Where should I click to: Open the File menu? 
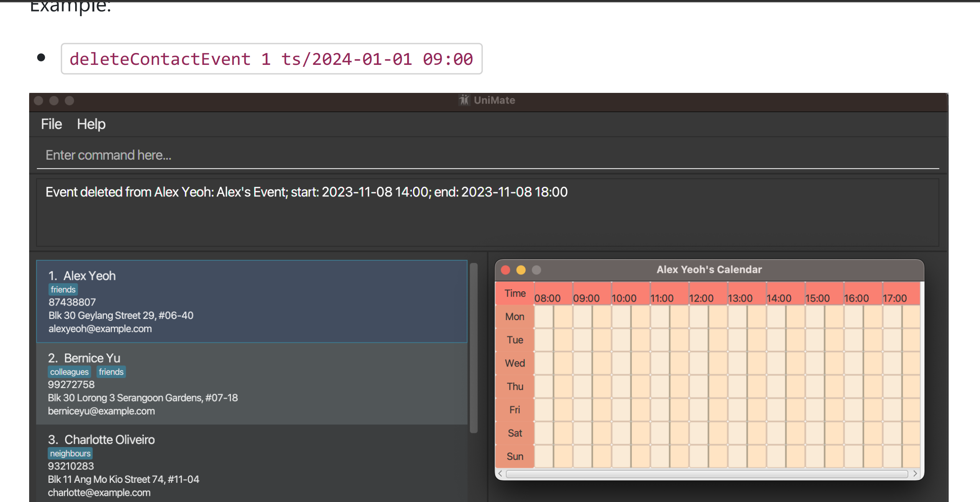click(51, 124)
